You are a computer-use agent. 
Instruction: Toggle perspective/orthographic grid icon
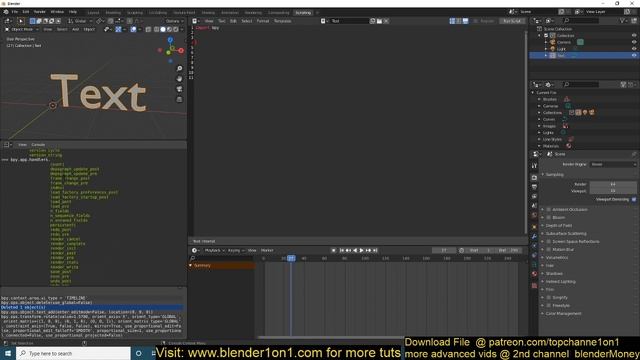pos(179,99)
